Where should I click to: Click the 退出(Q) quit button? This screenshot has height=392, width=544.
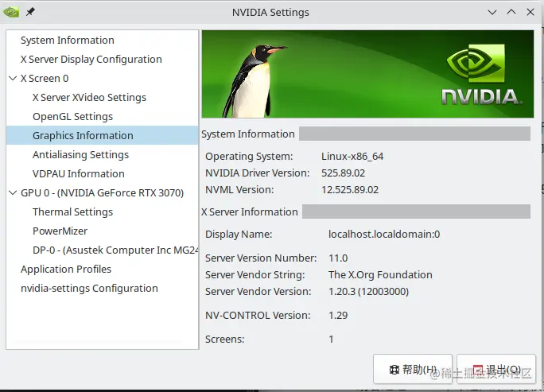(x=496, y=370)
